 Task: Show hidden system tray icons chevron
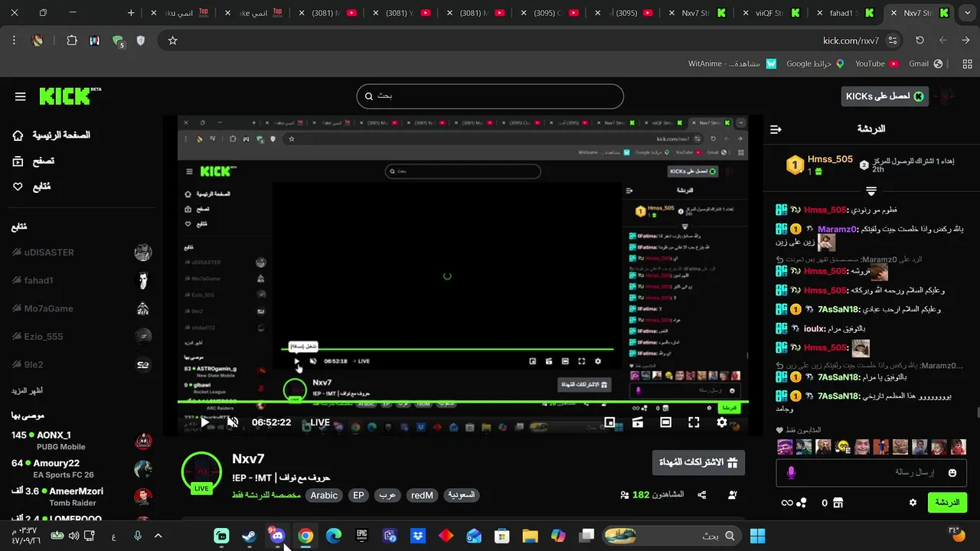click(158, 536)
